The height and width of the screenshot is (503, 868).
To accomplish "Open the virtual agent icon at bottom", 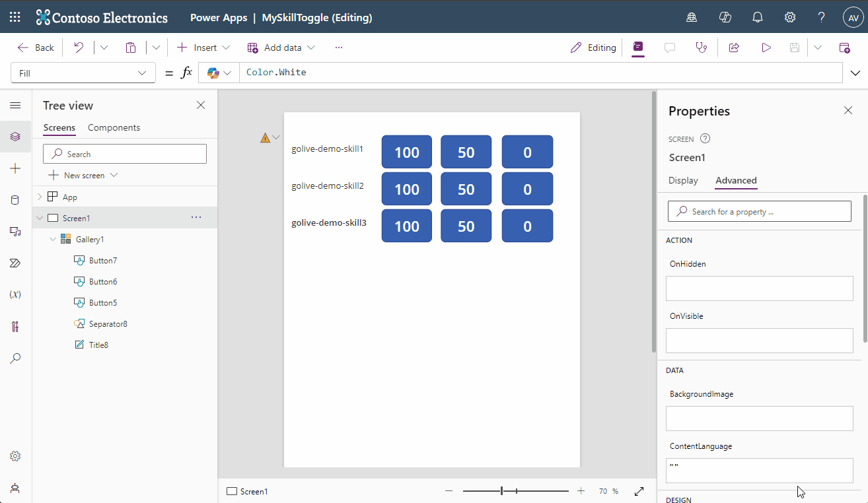I will tap(15, 488).
